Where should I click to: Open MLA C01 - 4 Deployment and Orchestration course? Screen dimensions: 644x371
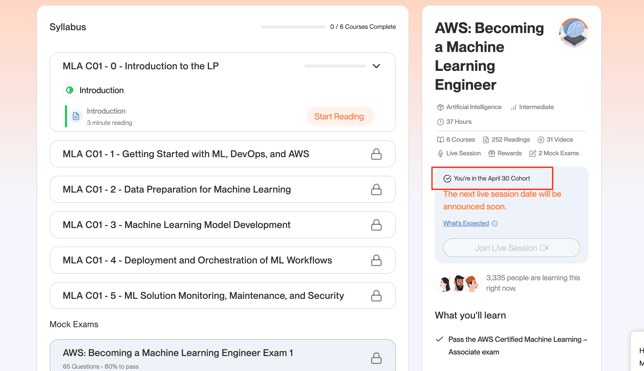[223, 260]
